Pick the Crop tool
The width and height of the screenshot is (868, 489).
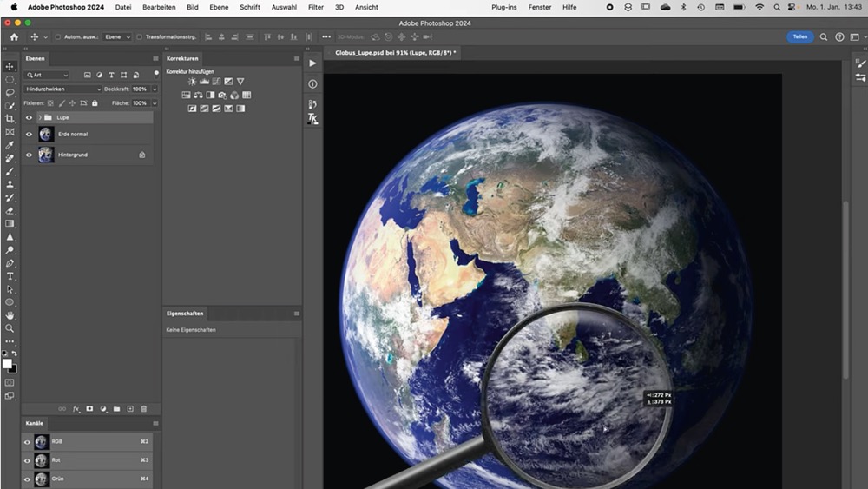[10, 118]
